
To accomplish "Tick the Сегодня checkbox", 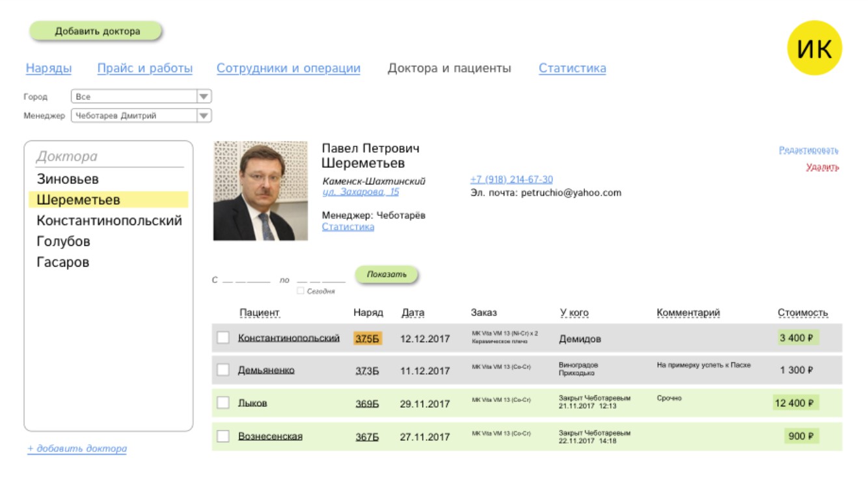I will 300,291.
